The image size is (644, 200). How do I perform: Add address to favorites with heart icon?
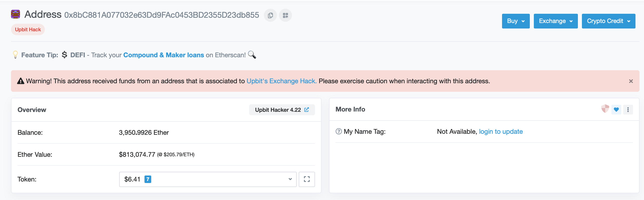[616, 109]
